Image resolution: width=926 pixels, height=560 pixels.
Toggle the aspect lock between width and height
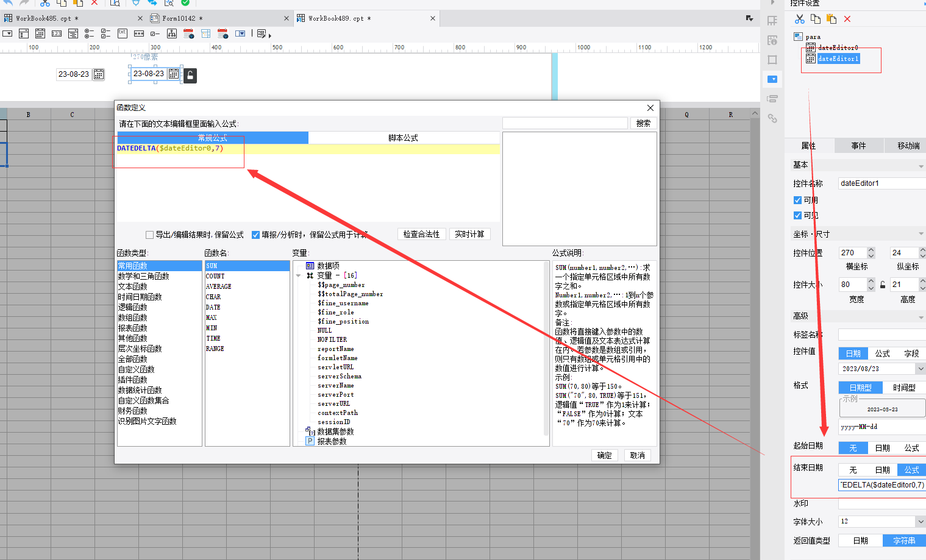[883, 285]
